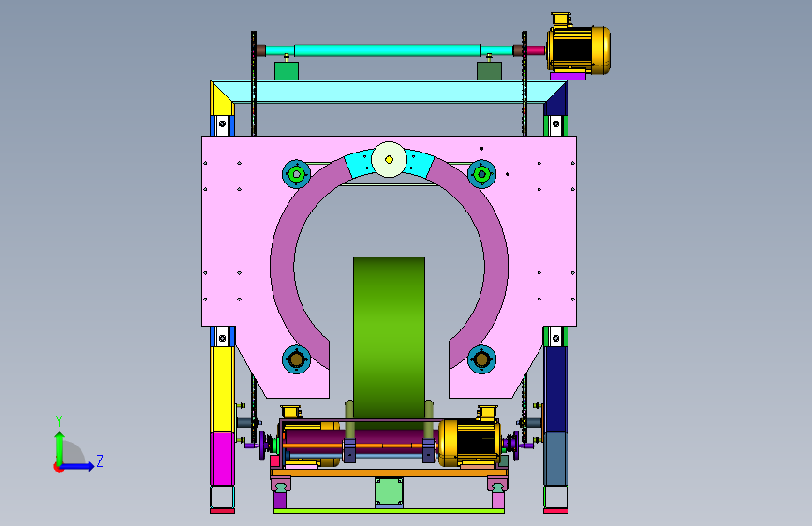Select the upper-right guide block with bolt
Image resolution: width=812 pixels, height=526 pixels.
pos(555,124)
